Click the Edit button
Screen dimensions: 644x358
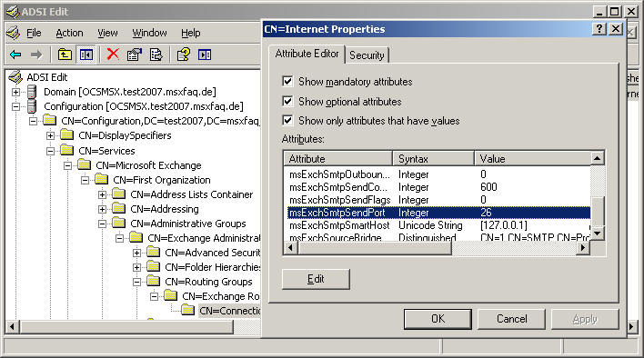(316, 279)
